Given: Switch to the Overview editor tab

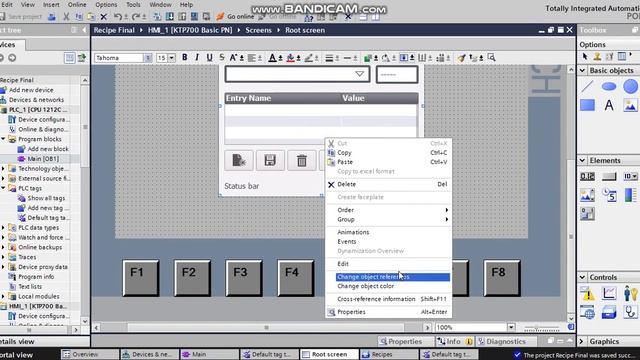Looking at the screenshot, I should 90,354.
